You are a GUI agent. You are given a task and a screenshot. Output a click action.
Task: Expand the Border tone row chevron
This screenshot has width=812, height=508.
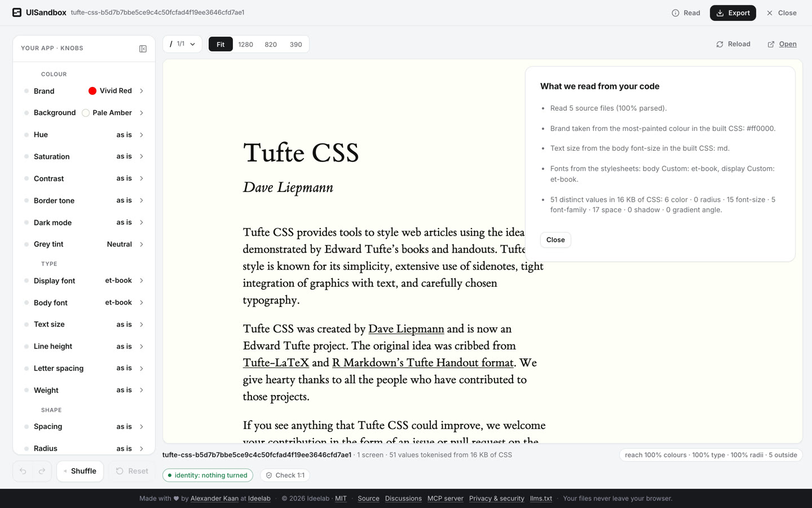[142, 200]
